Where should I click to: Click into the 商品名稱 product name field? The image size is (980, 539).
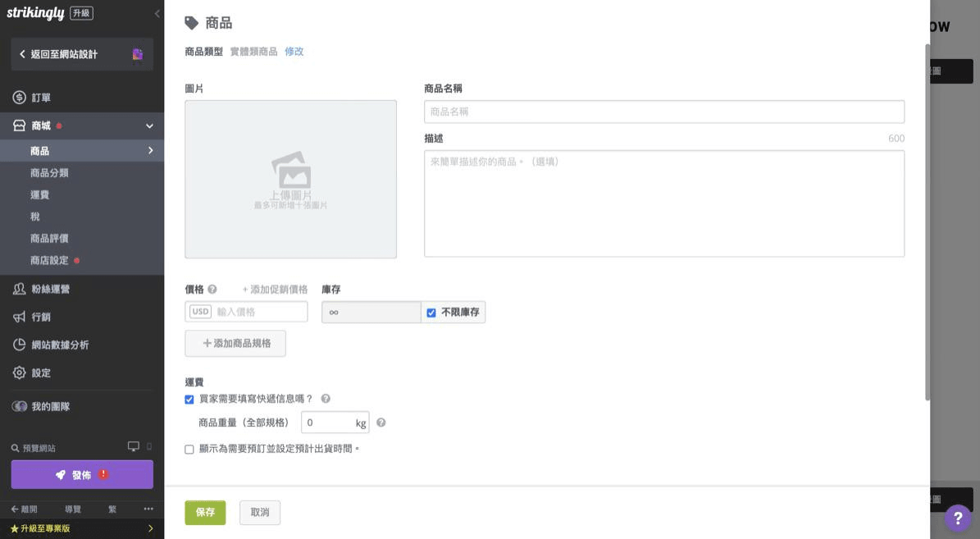pyautogui.click(x=663, y=112)
